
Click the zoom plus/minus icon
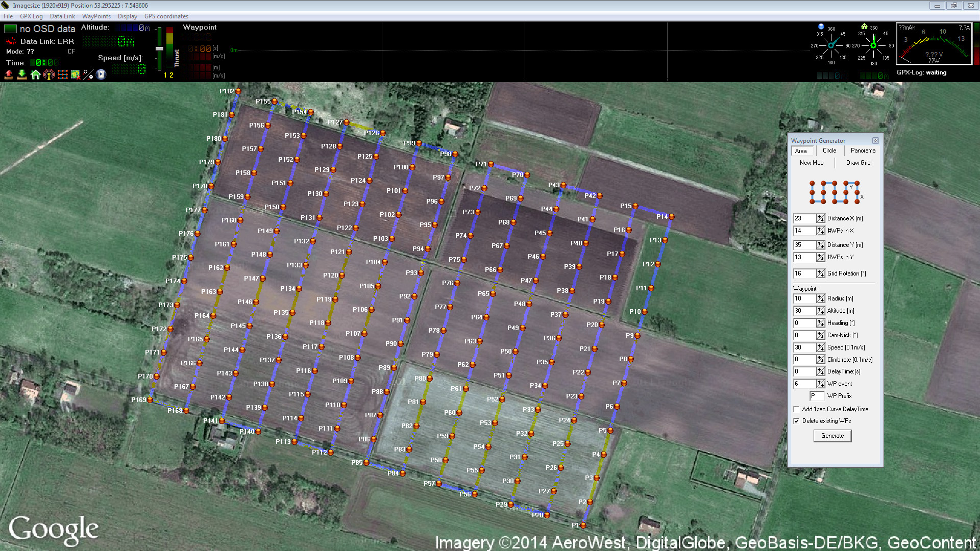pos(88,75)
